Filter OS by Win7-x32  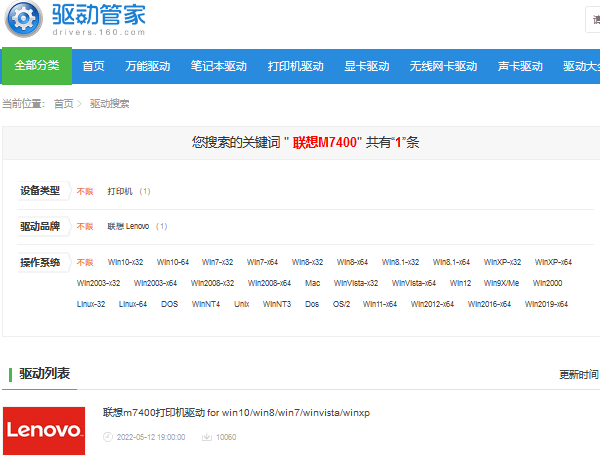[x=217, y=262]
